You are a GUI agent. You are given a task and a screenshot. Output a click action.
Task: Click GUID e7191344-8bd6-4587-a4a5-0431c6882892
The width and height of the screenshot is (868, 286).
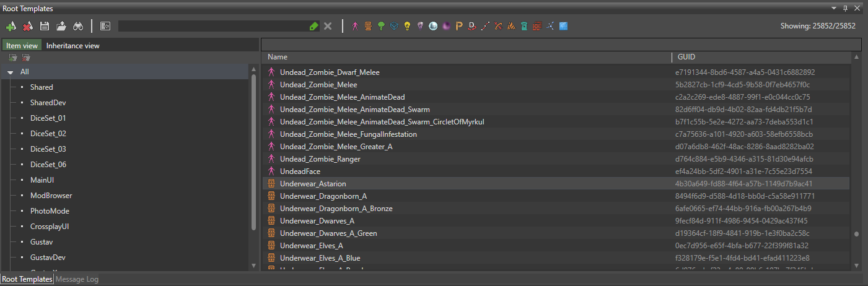pyautogui.click(x=745, y=72)
